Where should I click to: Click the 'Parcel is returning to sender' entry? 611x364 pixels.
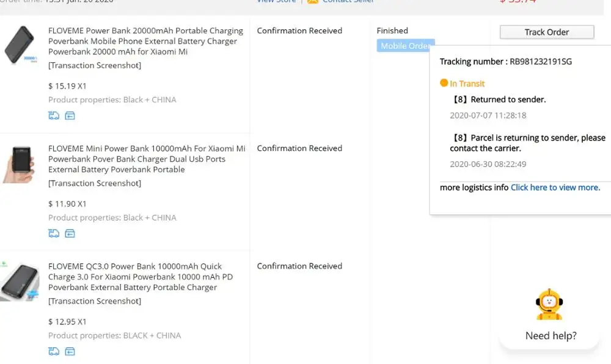(528, 143)
